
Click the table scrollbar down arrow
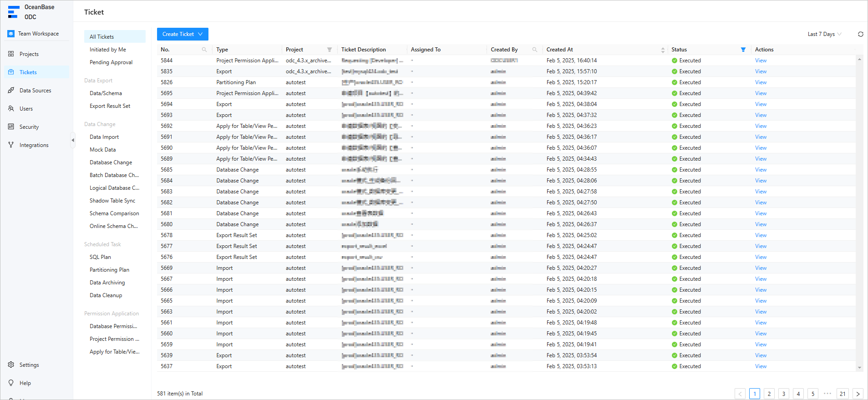tap(859, 368)
